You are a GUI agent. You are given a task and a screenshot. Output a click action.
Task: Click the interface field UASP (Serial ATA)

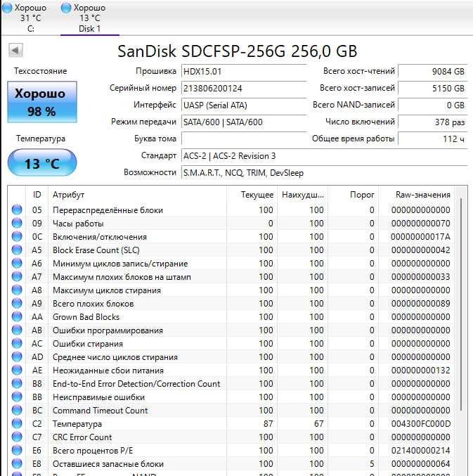[x=244, y=105]
